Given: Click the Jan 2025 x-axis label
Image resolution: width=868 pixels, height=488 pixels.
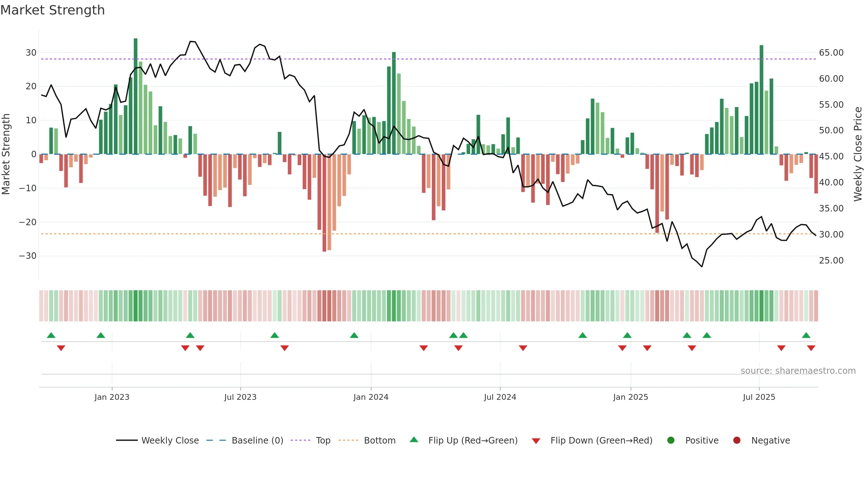Looking at the screenshot, I should pos(630,397).
